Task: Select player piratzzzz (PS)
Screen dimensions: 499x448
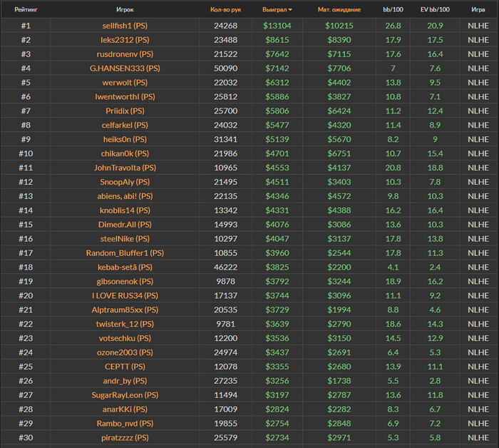Action: pyautogui.click(x=125, y=437)
